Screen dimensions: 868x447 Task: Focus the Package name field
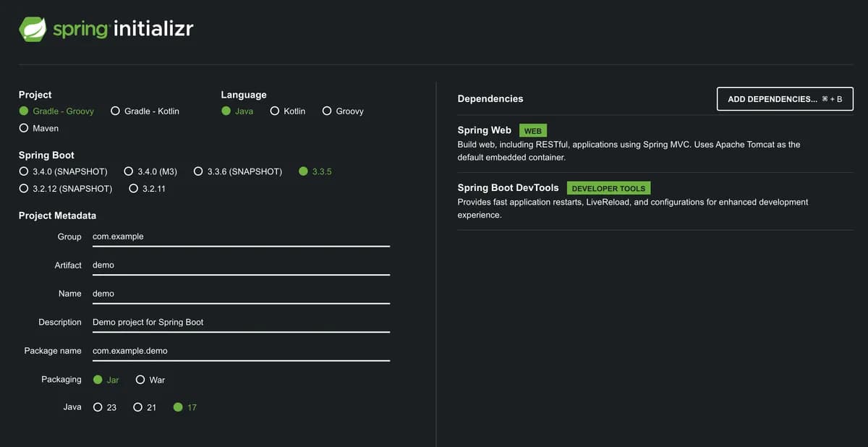pyautogui.click(x=241, y=351)
